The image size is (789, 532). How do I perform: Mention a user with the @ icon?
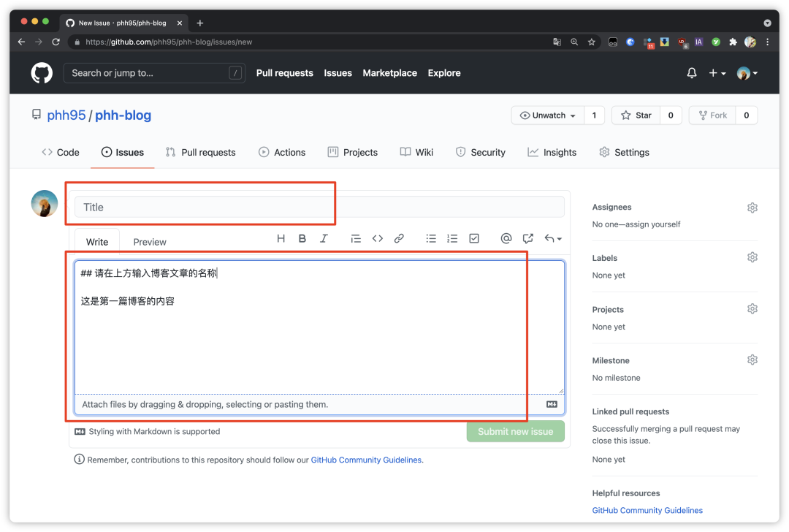(506, 238)
